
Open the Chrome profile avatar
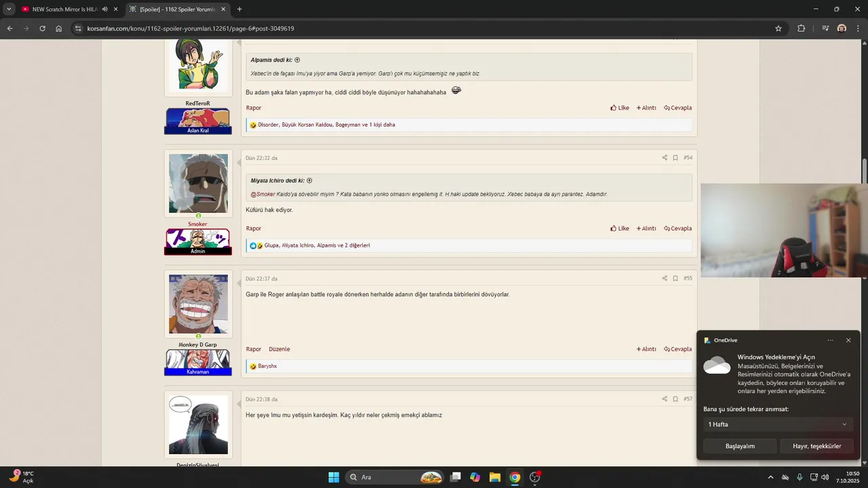tap(842, 28)
